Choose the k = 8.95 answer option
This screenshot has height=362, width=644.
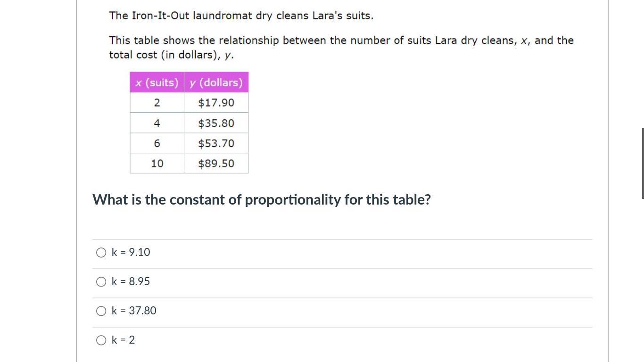[x=101, y=282]
